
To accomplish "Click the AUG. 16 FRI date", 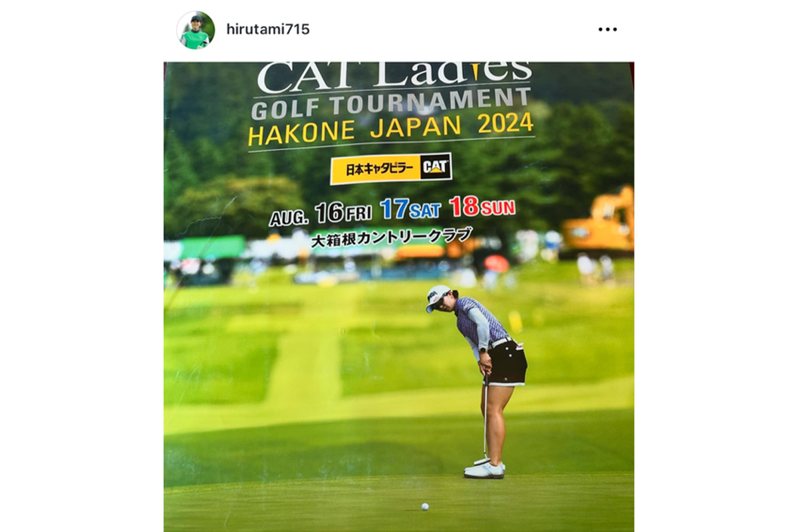I will click(320, 213).
